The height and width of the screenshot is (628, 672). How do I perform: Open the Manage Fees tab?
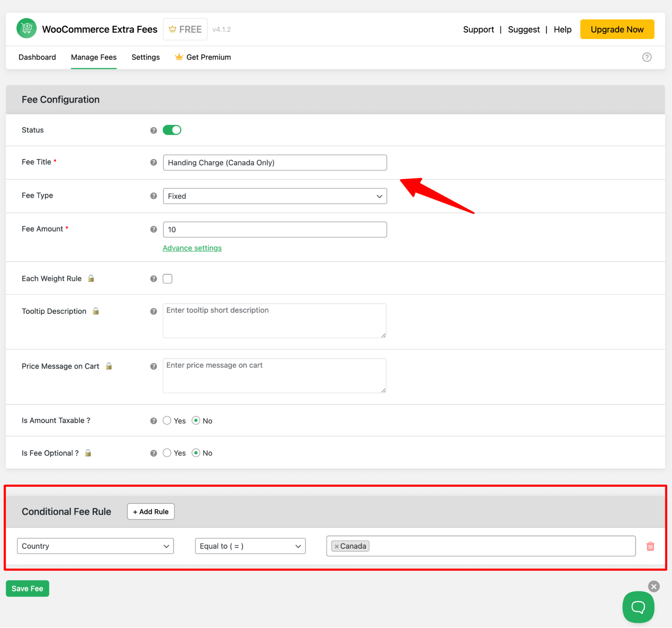pyautogui.click(x=93, y=57)
